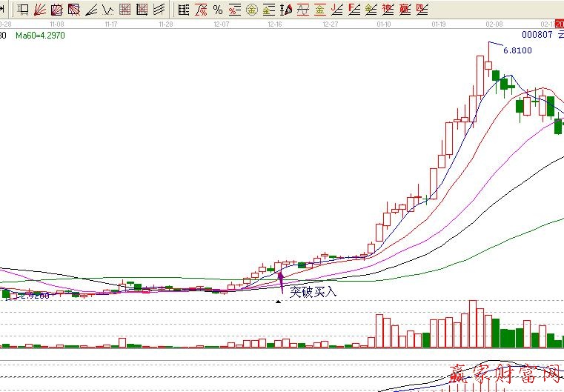
Task: Click the Ma60=4.2970 indicator label
Action: coord(35,35)
